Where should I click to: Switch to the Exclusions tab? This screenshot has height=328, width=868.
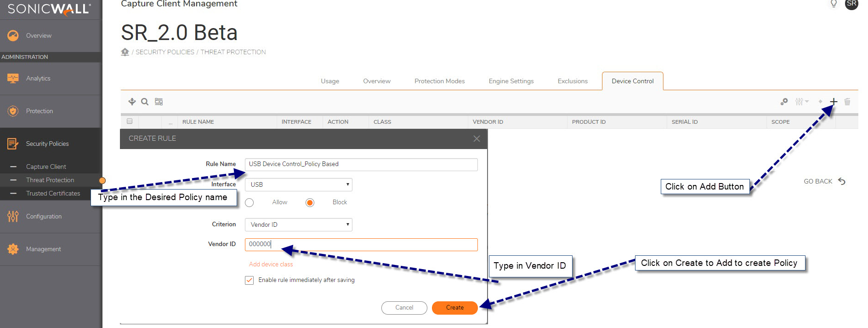pyautogui.click(x=573, y=81)
